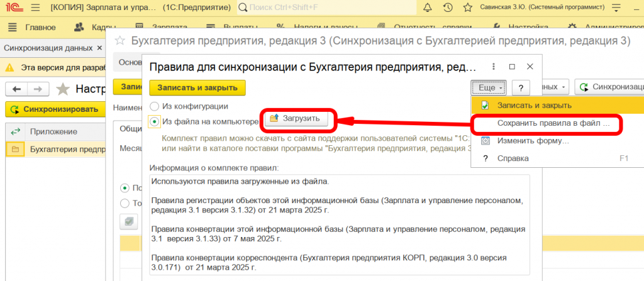The height and width of the screenshot is (281, 644).
Task: Select the Из конфигурации radio button
Action: click(154, 106)
